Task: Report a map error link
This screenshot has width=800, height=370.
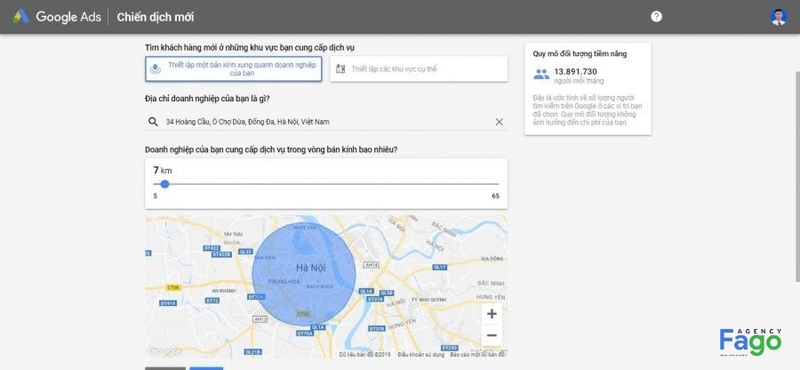Action: 477,354
